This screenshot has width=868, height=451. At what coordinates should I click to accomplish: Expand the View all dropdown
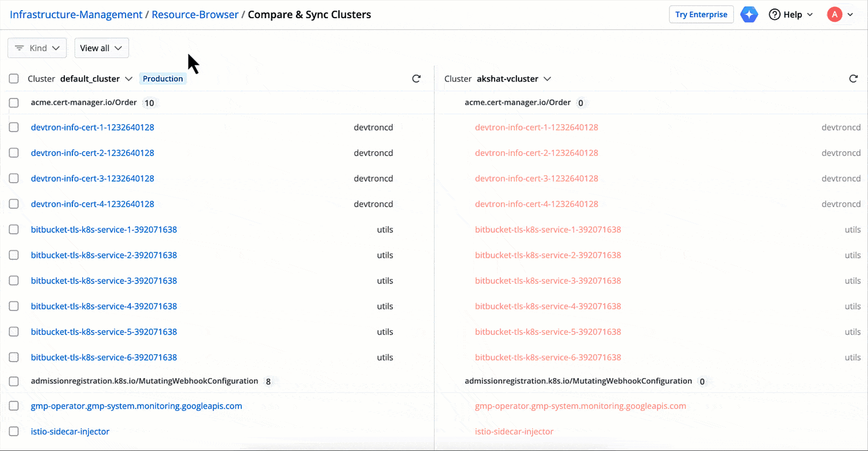[x=101, y=48]
